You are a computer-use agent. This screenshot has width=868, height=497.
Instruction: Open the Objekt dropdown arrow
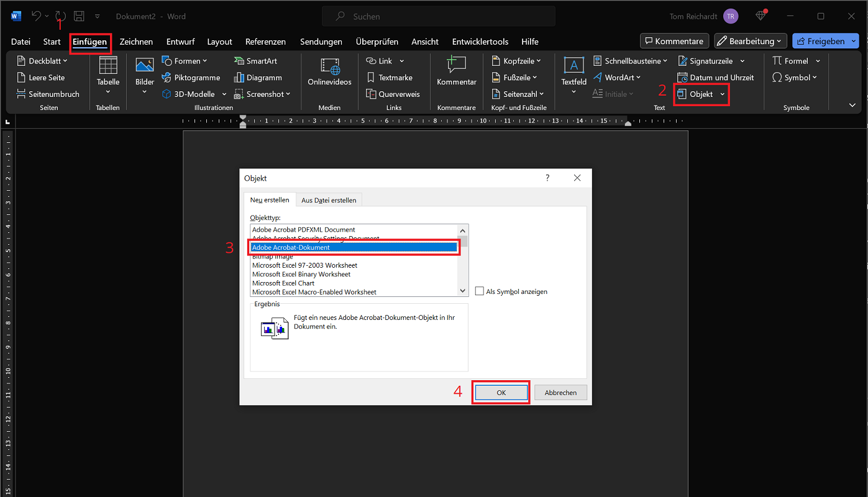point(723,94)
